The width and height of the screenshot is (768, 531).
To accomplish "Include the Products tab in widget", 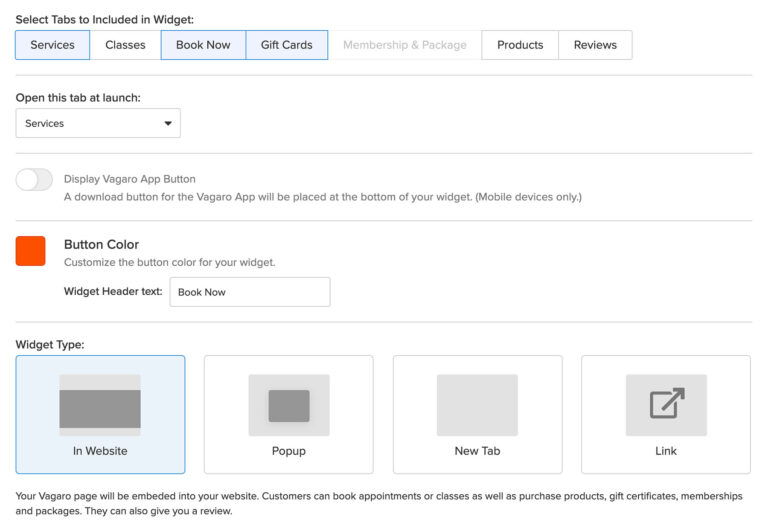I will pyautogui.click(x=520, y=45).
